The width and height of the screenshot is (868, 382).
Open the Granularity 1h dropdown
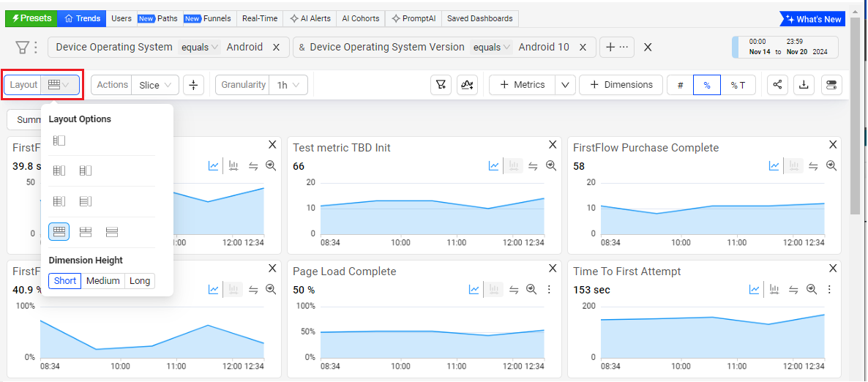288,85
